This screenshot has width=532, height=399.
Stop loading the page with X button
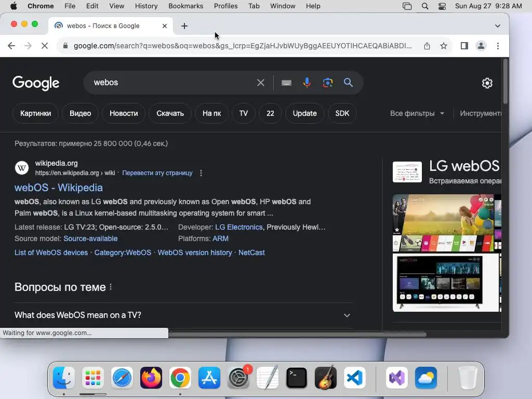pyautogui.click(x=45, y=46)
